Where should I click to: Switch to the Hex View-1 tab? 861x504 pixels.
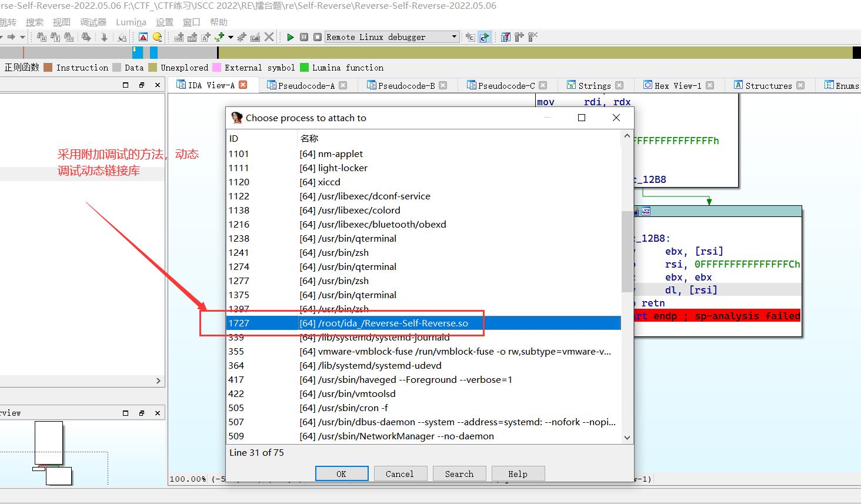pos(678,85)
